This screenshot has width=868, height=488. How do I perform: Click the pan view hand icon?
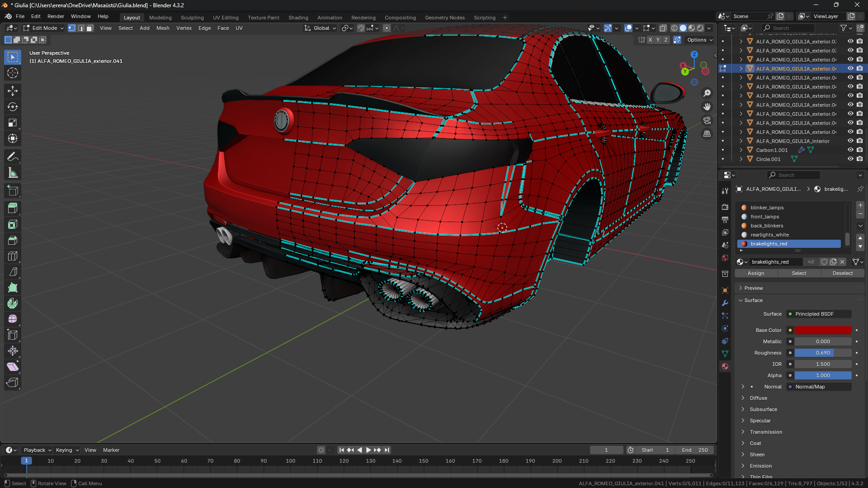707,107
